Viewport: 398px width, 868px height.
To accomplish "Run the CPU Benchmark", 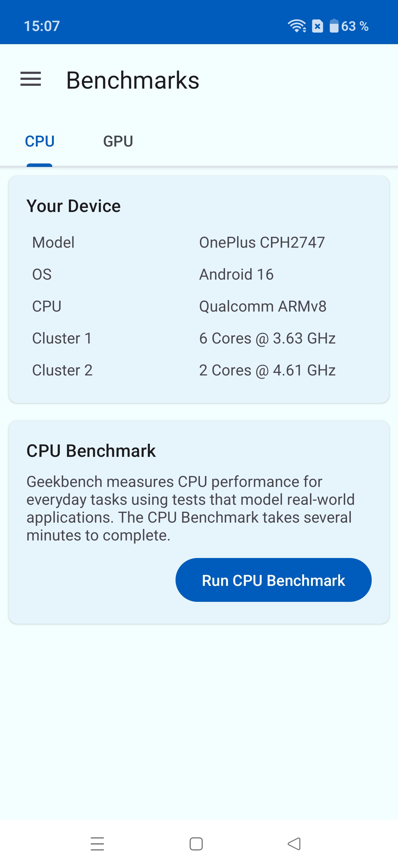I will [273, 580].
